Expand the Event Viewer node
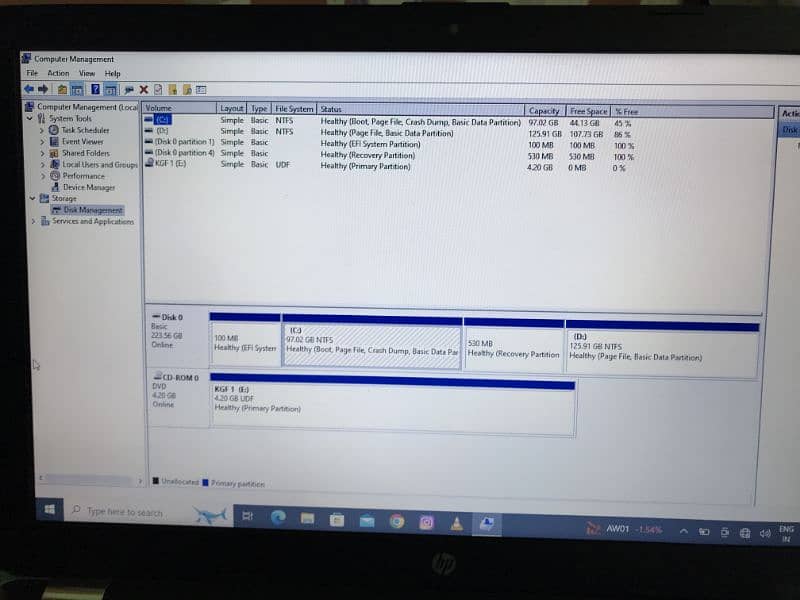800x600 pixels. click(x=42, y=141)
